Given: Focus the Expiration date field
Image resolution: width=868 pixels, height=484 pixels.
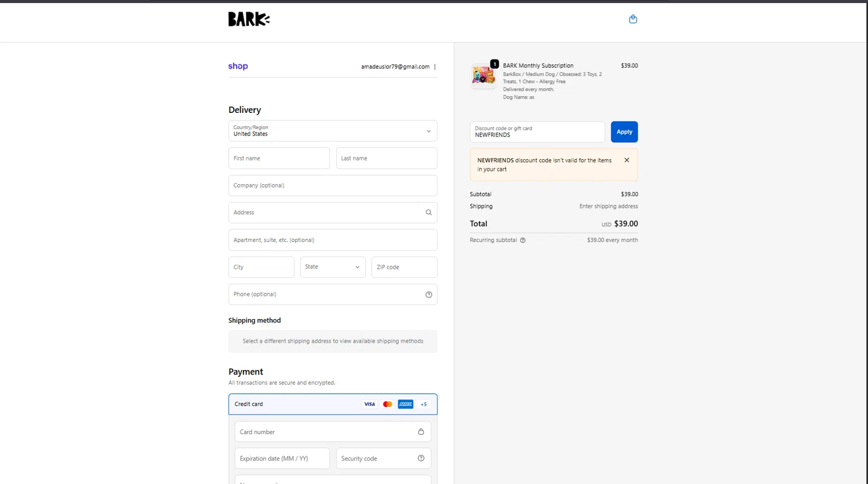Looking at the screenshot, I should coord(282,459).
